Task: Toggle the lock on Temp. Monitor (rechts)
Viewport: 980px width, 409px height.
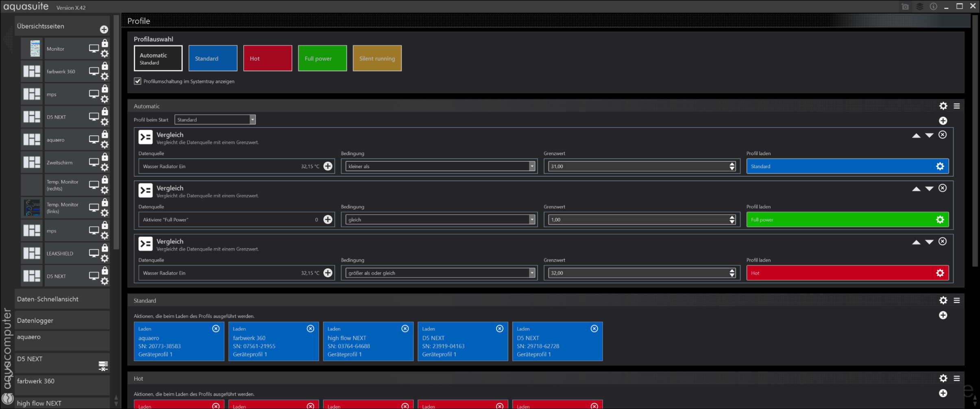Action: pyautogui.click(x=105, y=180)
